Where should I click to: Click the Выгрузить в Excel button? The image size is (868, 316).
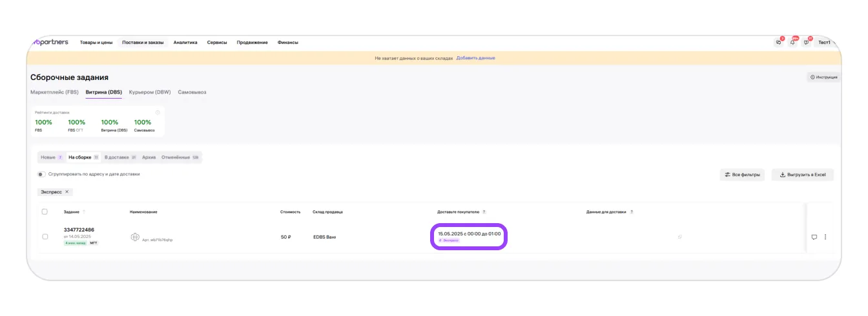pos(803,175)
